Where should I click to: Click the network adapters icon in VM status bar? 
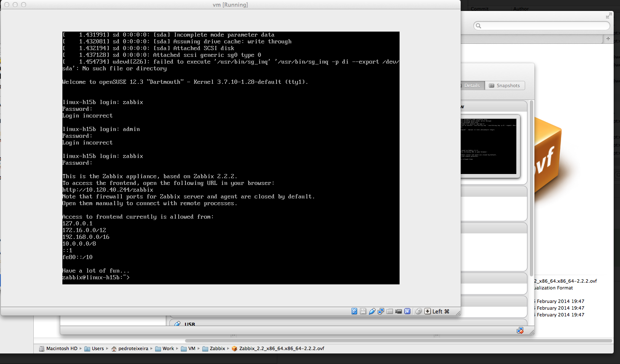(x=381, y=311)
